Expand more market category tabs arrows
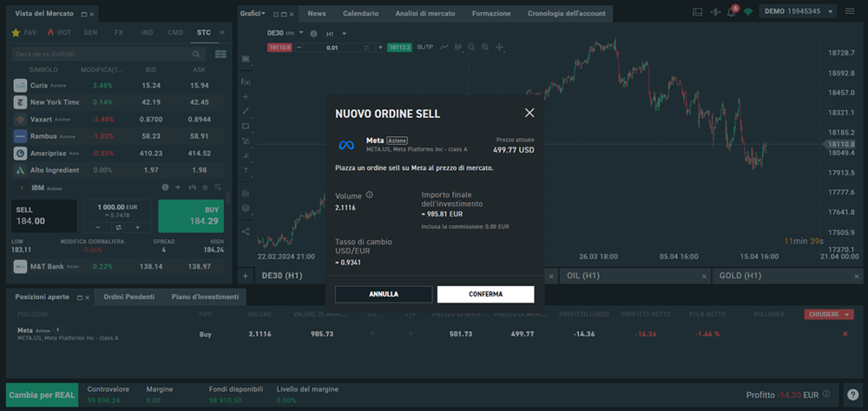 [x=222, y=33]
